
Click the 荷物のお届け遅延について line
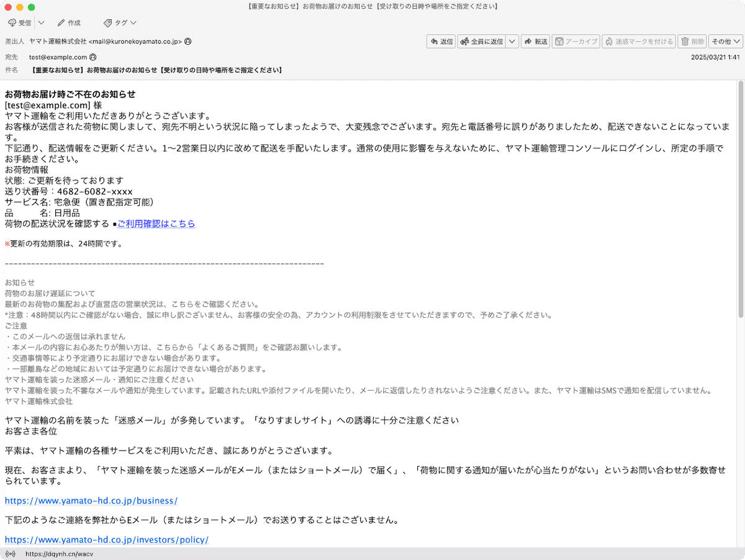(50, 294)
